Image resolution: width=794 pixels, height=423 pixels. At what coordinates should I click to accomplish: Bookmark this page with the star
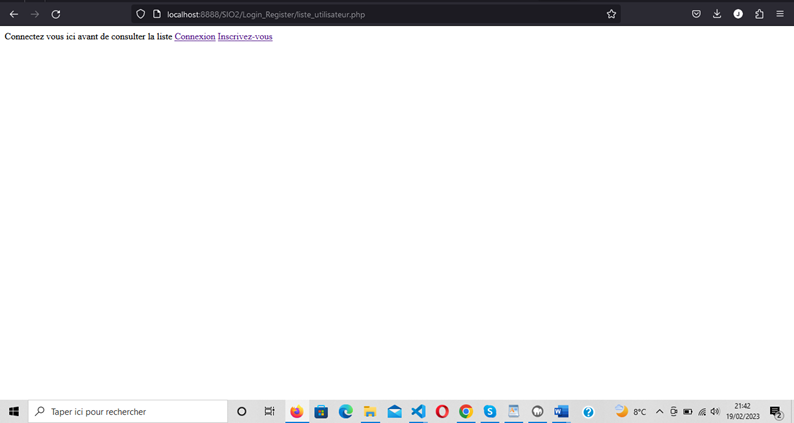click(x=611, y=14)
